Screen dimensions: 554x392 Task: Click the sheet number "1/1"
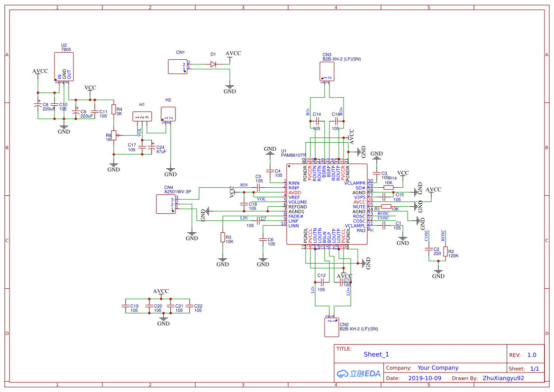(535, 369)
